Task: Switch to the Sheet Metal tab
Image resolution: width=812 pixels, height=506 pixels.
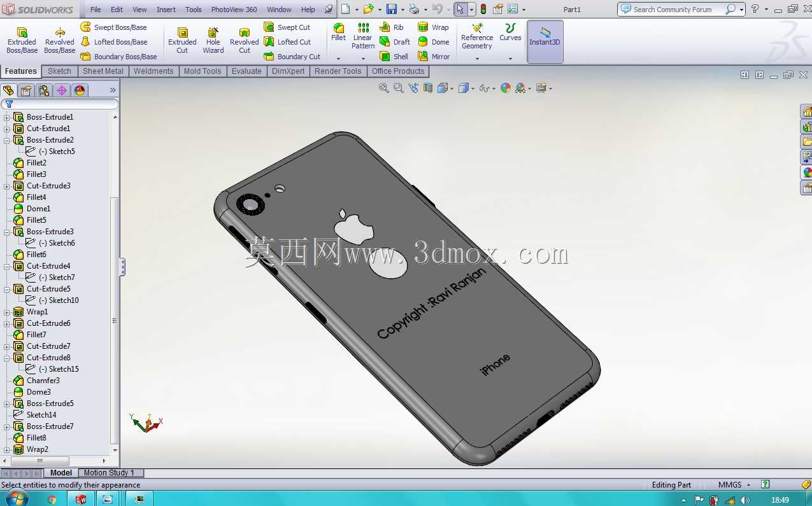Action: point(103,71)
